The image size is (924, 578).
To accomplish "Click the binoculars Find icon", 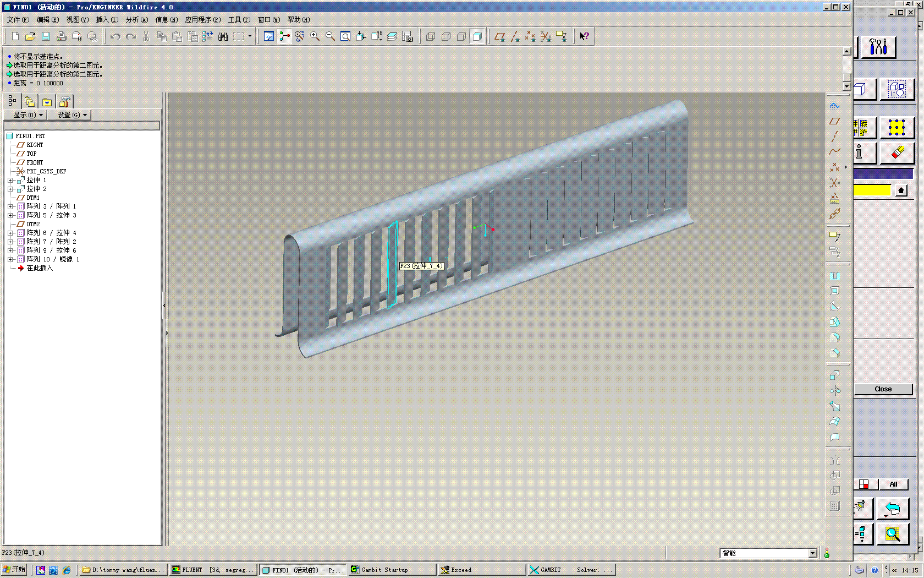I will coord(223,36).
